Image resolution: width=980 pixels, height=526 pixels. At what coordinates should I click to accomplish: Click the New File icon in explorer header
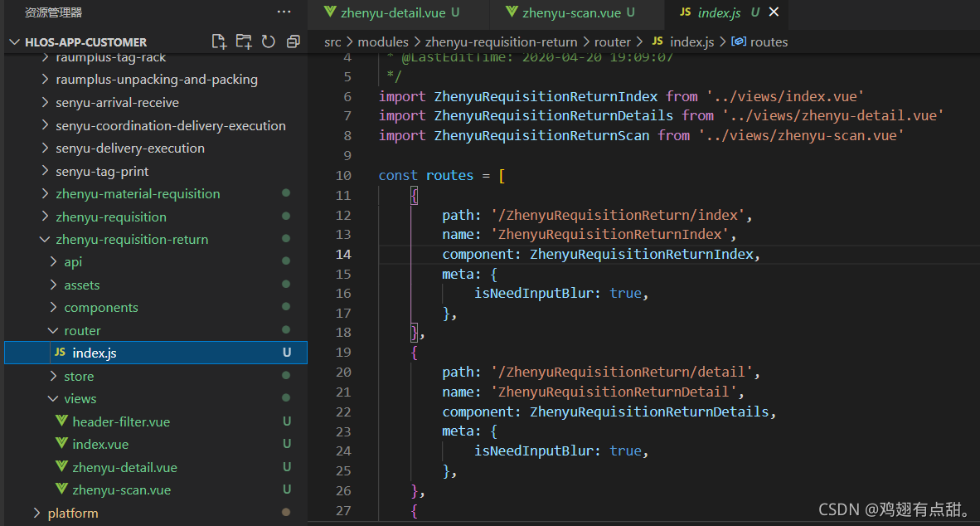pos(219,42)
